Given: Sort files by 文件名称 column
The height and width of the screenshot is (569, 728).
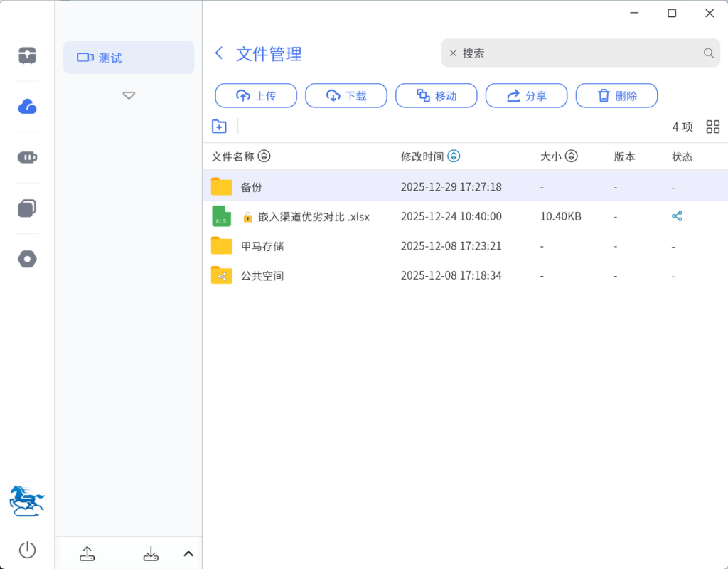Looking at the screenshot, I should tap(264, 156).
